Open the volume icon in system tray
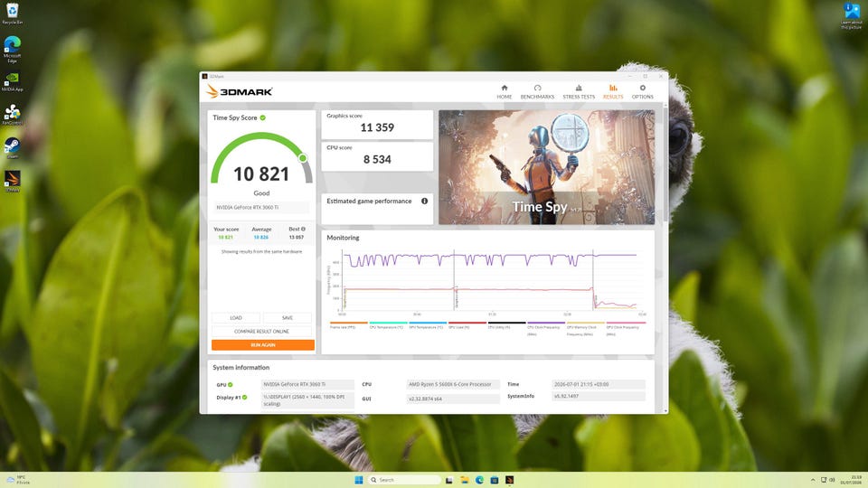The width and height of the screenshot is (868, 488). [x=832, y=480]
